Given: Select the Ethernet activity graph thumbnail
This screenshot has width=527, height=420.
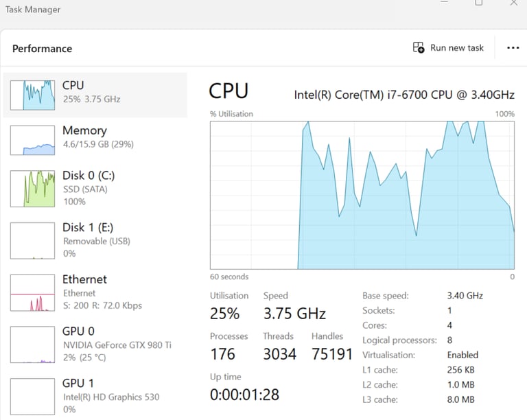Looking at the screenshot, I should point(32,293).
